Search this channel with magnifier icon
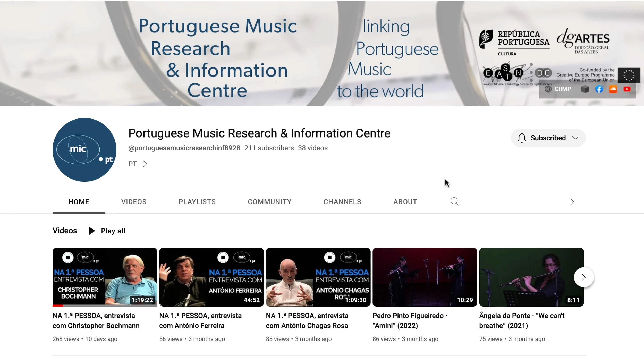This screenshot has width=644, height=356. [455, 202]
